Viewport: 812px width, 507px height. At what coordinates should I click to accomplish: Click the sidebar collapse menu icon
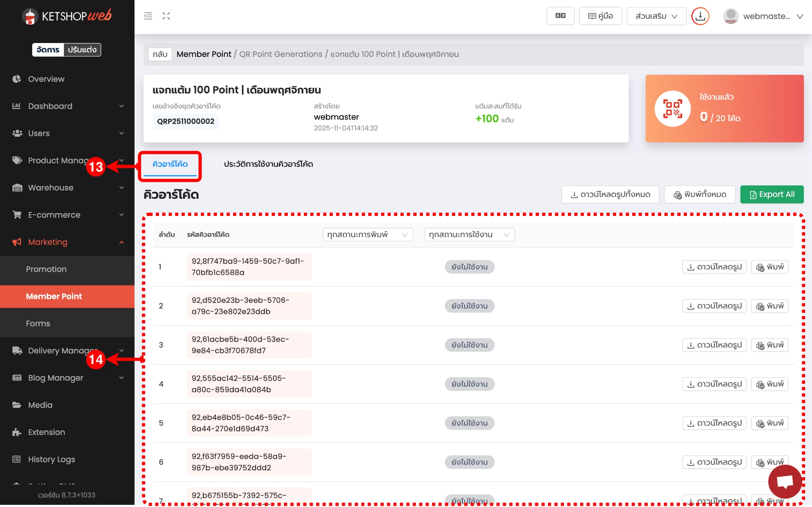[x=148, y=16]
